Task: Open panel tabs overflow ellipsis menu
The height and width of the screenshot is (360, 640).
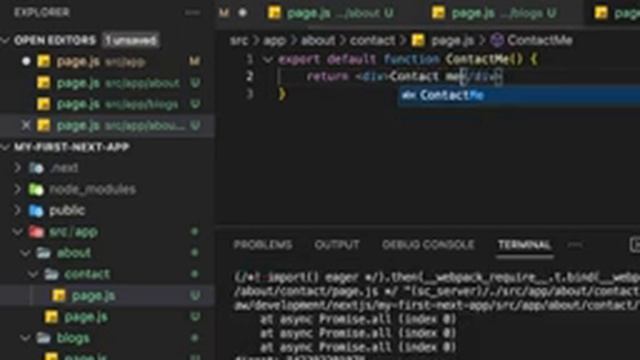Action: point(575,244)
